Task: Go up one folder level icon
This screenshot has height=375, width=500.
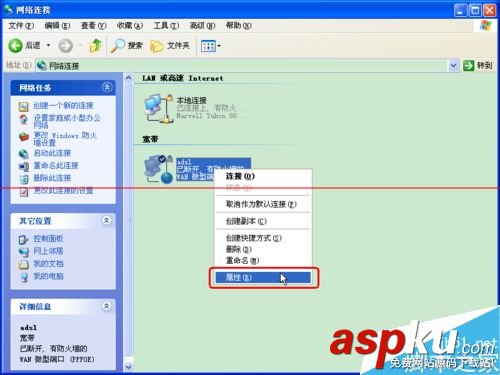Action: click(95, 45)
